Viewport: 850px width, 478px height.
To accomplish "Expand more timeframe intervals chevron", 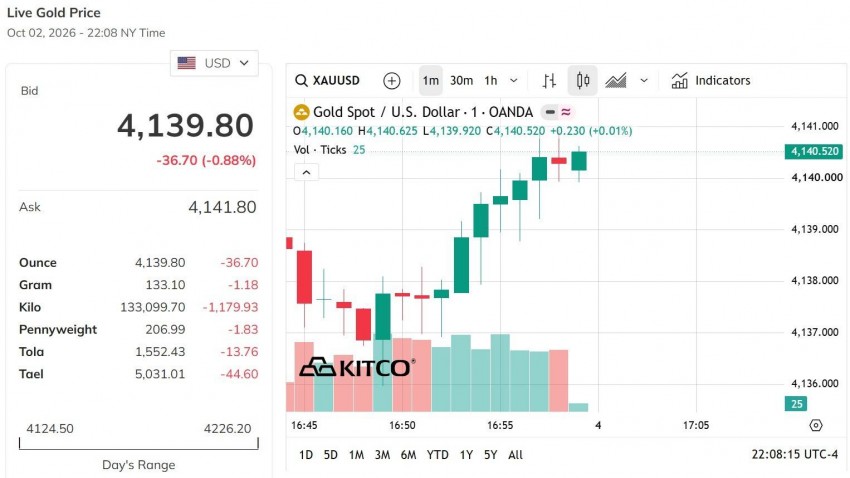I will (x=514, y=81).
